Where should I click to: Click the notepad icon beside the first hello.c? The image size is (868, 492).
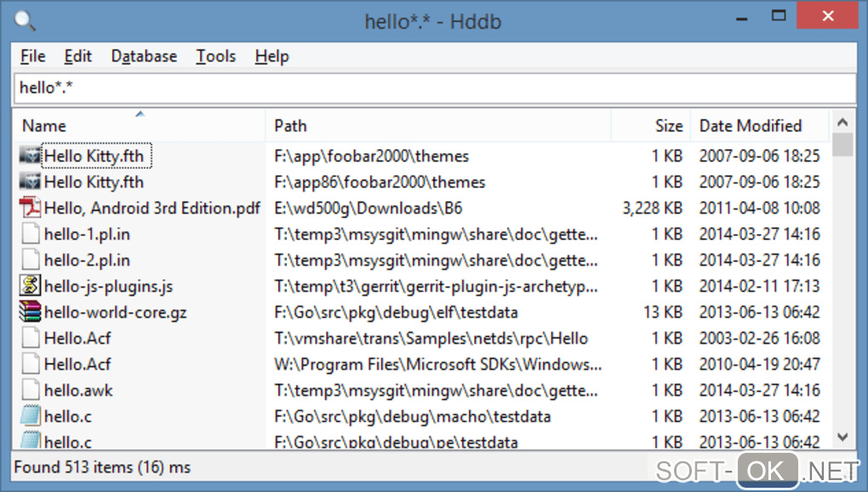click(31, 416)
